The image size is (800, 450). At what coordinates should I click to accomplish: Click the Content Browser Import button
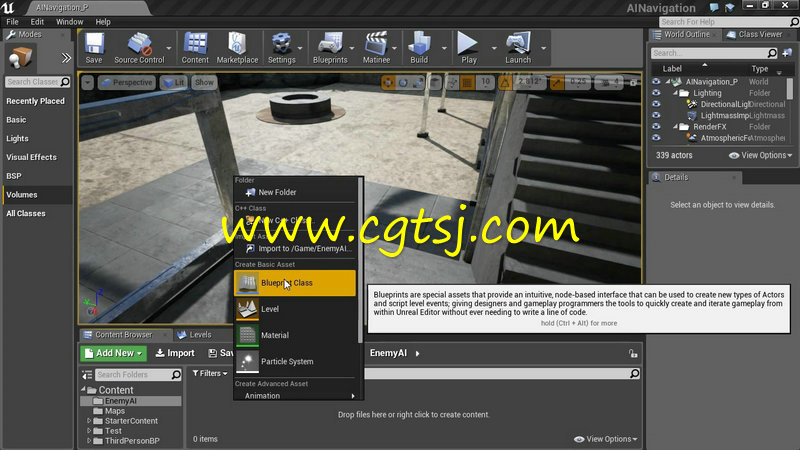(174, 353)
